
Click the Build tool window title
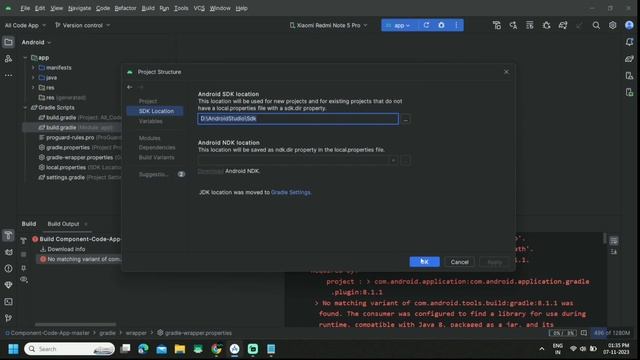point(29,224)
